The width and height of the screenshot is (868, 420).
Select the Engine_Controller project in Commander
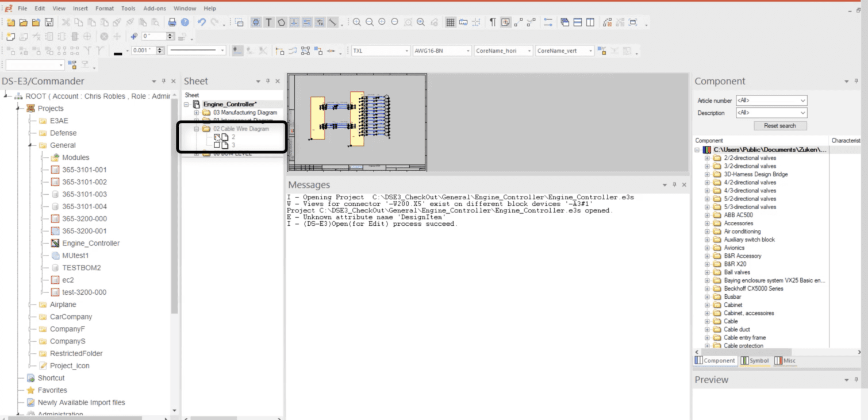91,243
